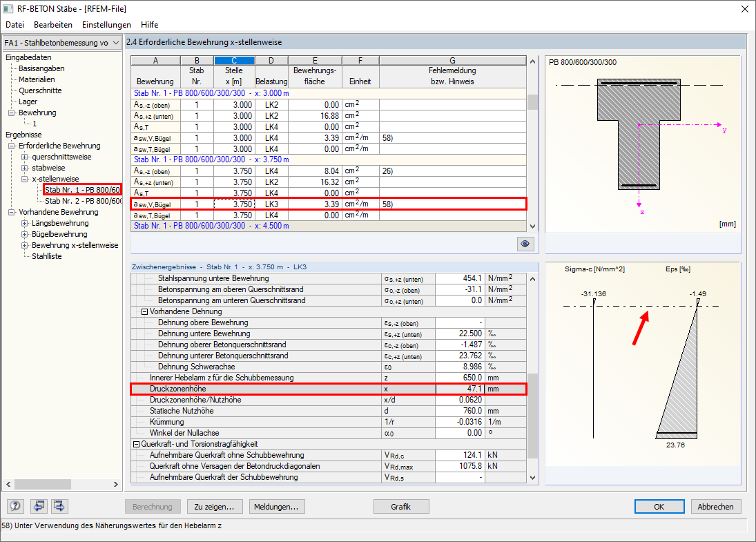Screen dimensions: 756x542
Task: Go to next dialog using forward-arrow icon
Action: 59,506
